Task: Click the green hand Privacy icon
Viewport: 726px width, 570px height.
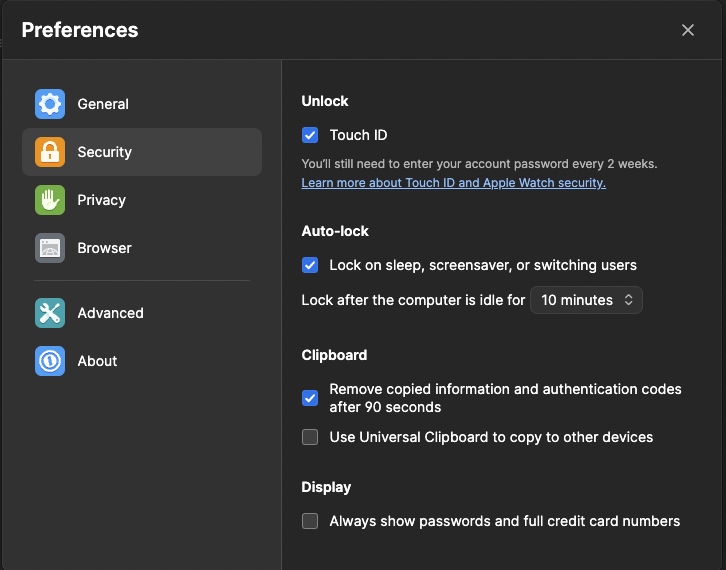Action: click(50, 200)
